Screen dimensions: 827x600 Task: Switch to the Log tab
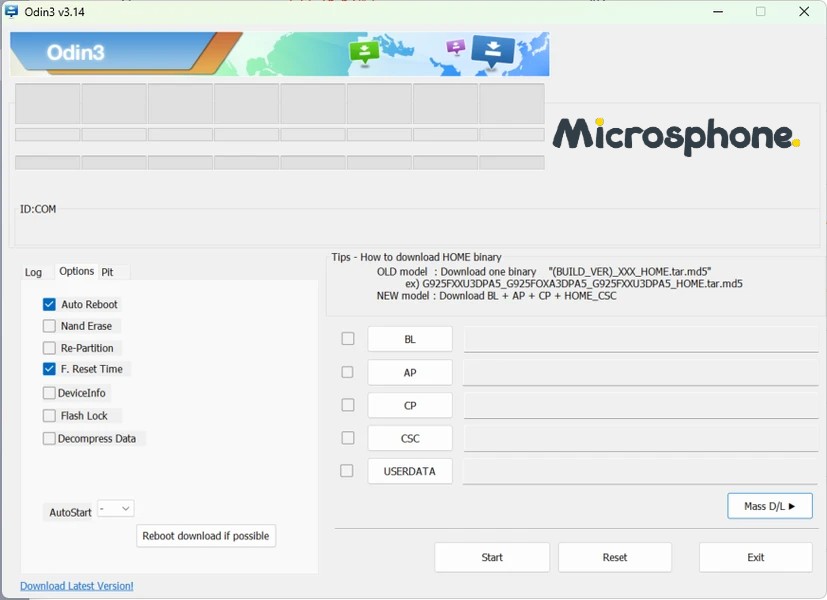pos(34,272)
